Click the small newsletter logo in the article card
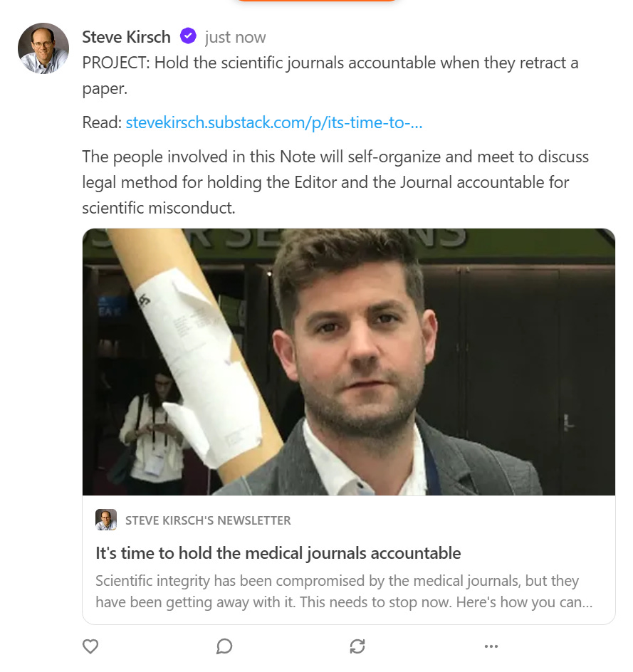 (106, 520)
